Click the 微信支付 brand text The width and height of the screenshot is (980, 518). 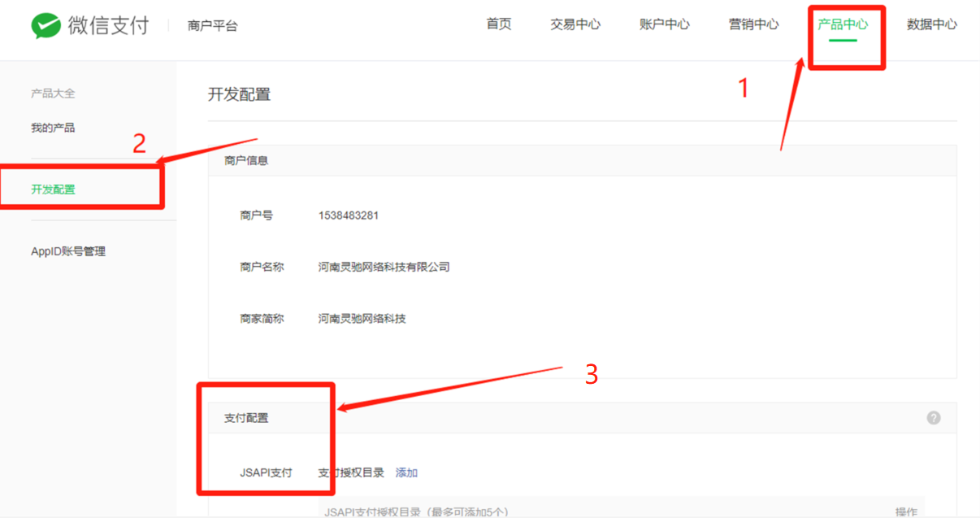(x=109, y=25)
